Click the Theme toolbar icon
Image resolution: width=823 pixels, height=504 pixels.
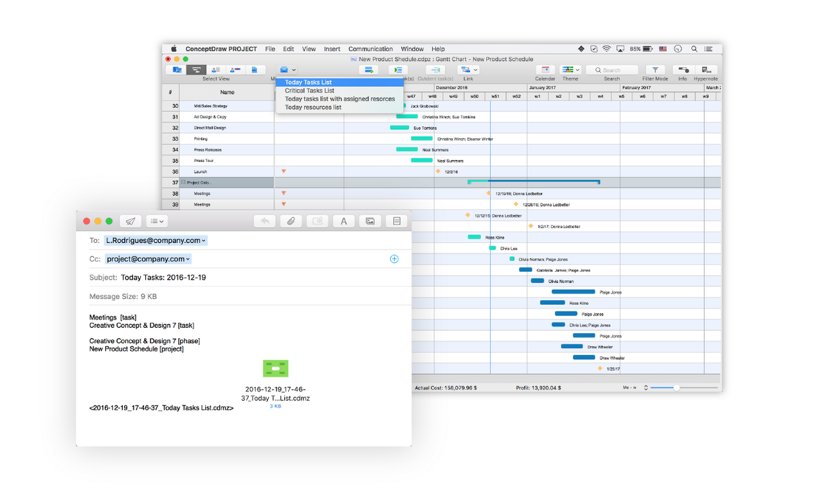567,70
